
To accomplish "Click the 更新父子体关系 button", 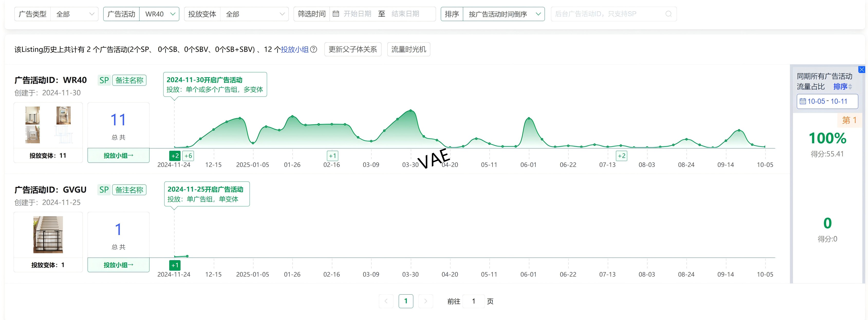I will coord(352,50).
